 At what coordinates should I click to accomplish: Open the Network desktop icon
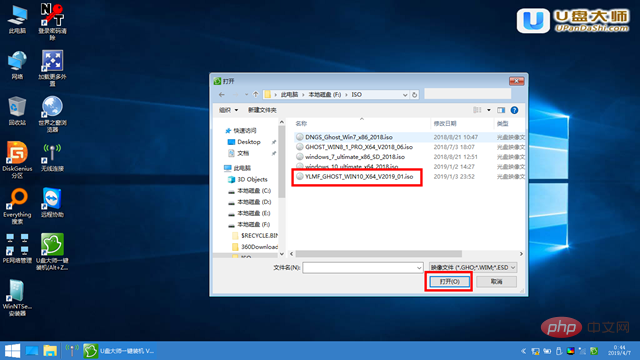coord(17,65)
